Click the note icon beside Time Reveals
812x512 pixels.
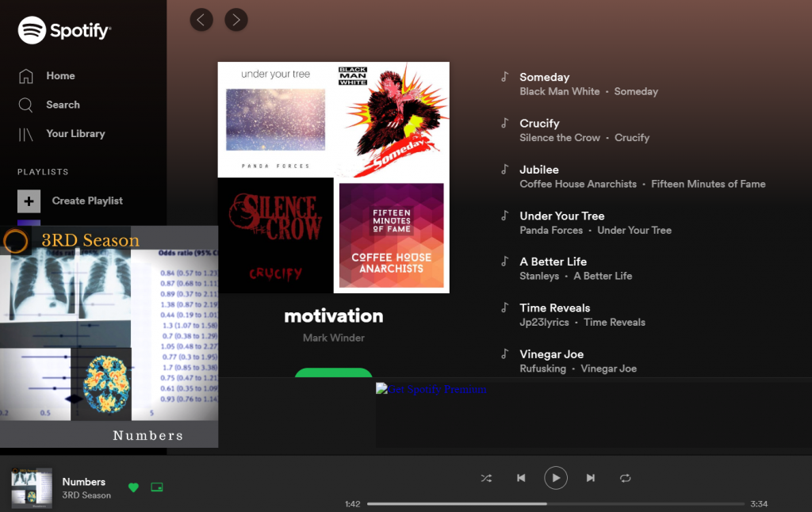click(505, 308)
